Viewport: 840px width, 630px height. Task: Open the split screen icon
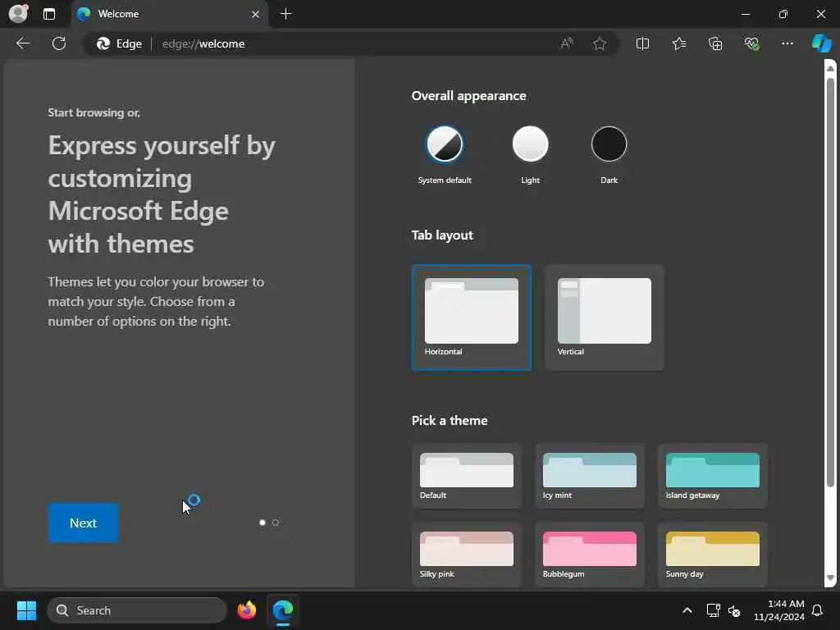[x=642, y=43]
